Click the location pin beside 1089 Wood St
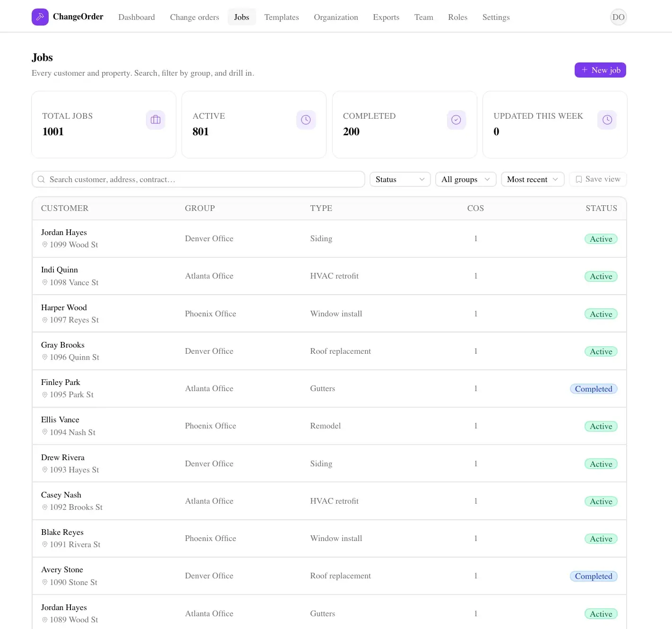 click(x=45, y=620)
